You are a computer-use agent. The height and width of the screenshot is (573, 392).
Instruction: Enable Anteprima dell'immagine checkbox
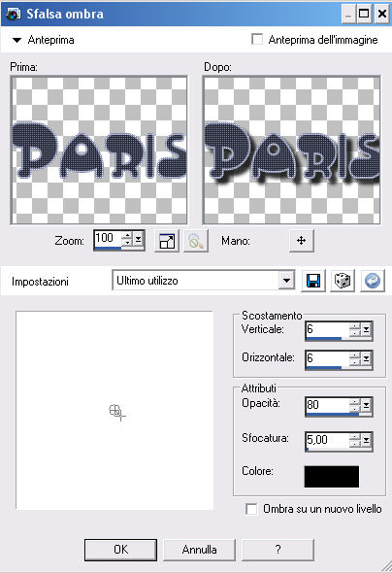click(257, 39)
